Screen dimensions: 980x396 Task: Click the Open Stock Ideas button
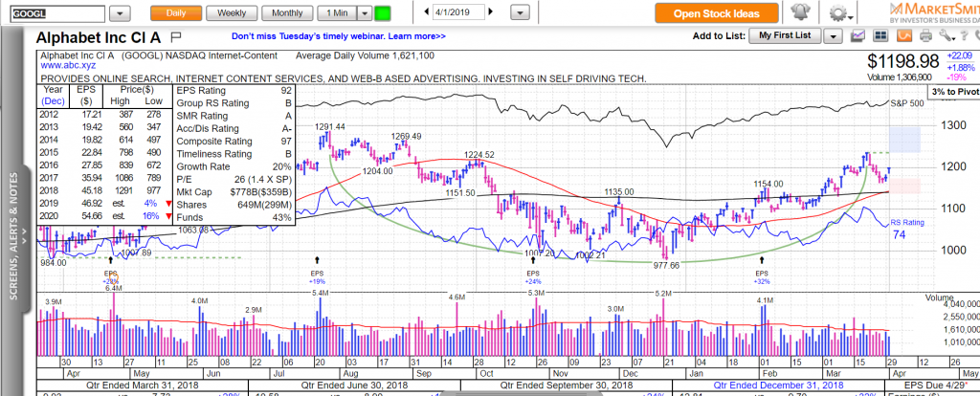coord(716,13)
